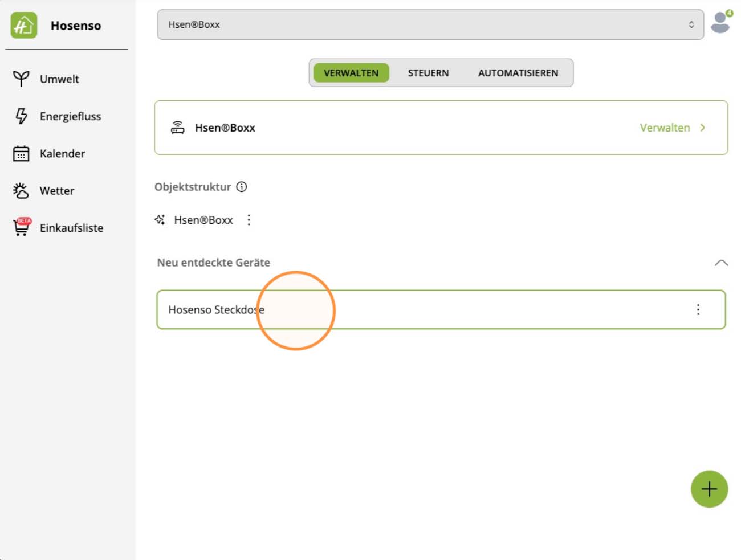741x560 pixels.
Task: Open three-dot menu for Hosenso Steckdose
Action: tap(698, 309)
